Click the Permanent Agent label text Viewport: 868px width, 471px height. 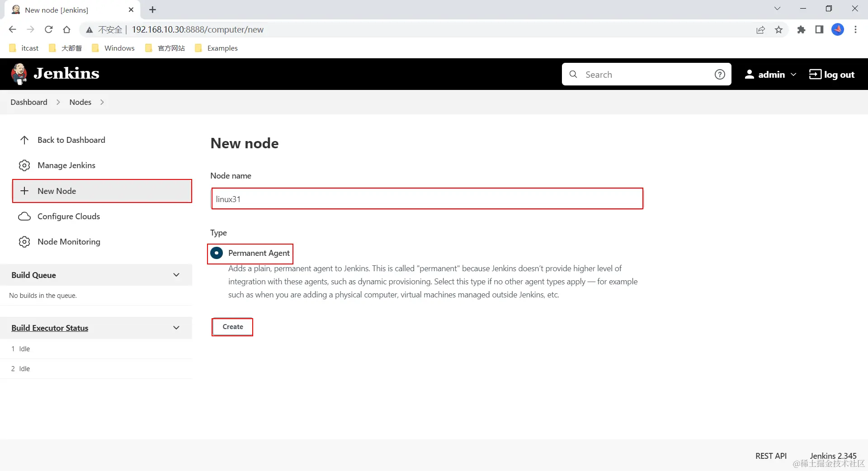point(259,253)
